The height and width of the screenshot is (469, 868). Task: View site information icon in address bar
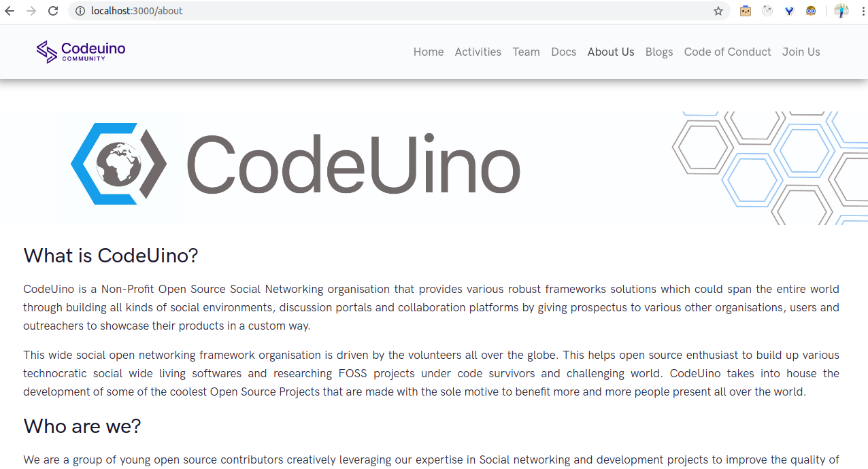point(80,11)
